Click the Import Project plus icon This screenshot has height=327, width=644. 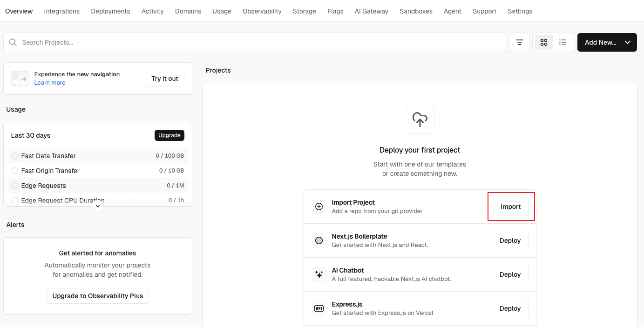(x=319, y=207)
